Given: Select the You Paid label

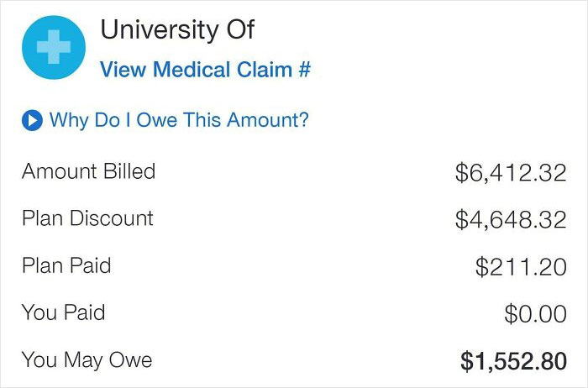Looking at the screenshot, I should pyautogui.click(x=63, y=313).
